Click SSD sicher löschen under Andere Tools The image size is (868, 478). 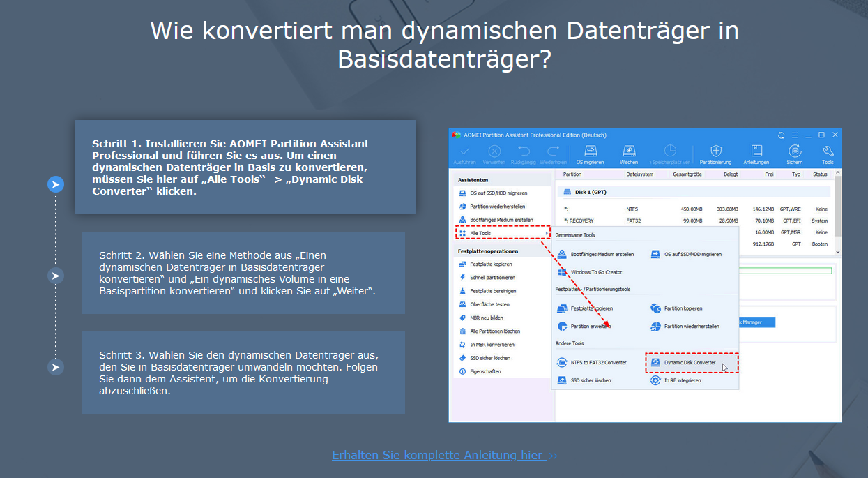(x=584, y=380)
